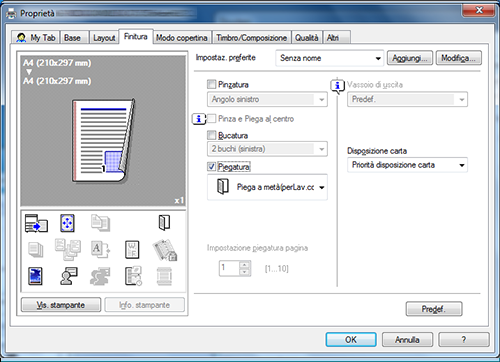
Task: Click the greyed striped cylinder stack icon
Action: (164, 276)
